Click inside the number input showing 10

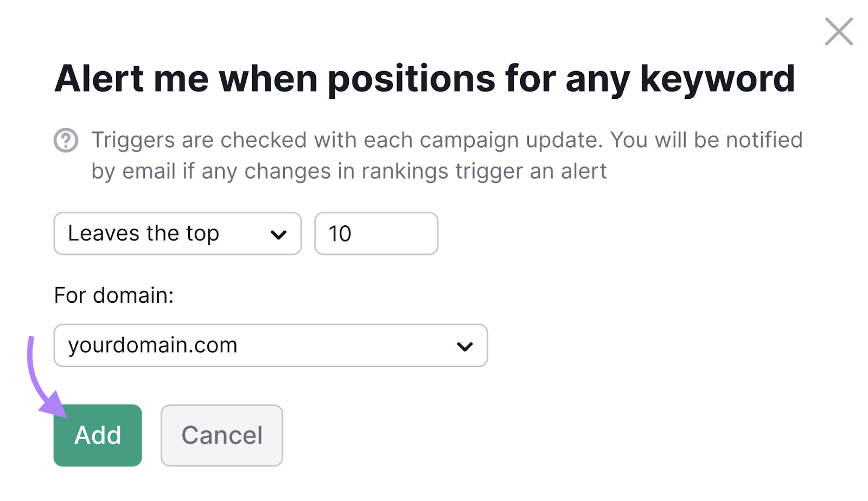(376, 233)
